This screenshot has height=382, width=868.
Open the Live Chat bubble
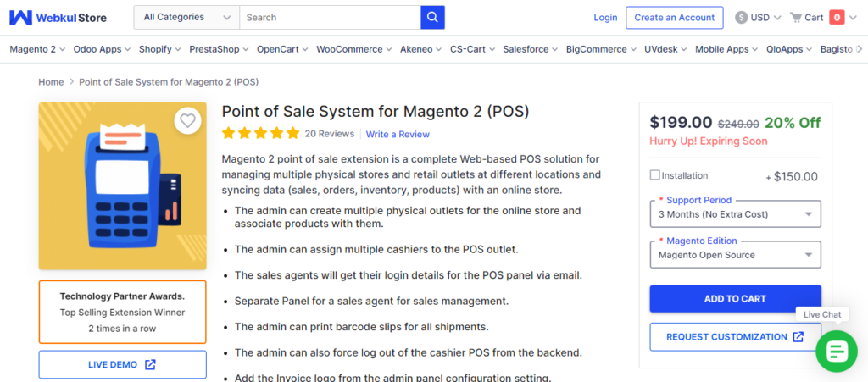click(x=836, y=351)
